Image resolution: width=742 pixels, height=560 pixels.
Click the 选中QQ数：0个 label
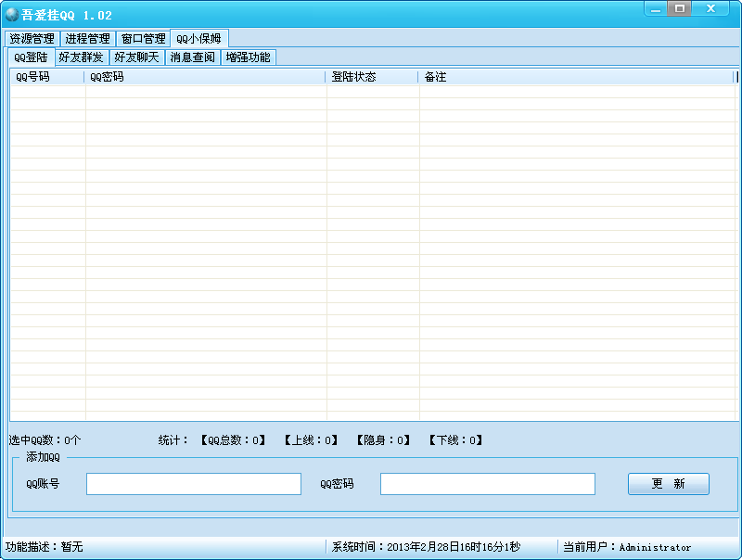pyautogui.click(x=45, y=440)
